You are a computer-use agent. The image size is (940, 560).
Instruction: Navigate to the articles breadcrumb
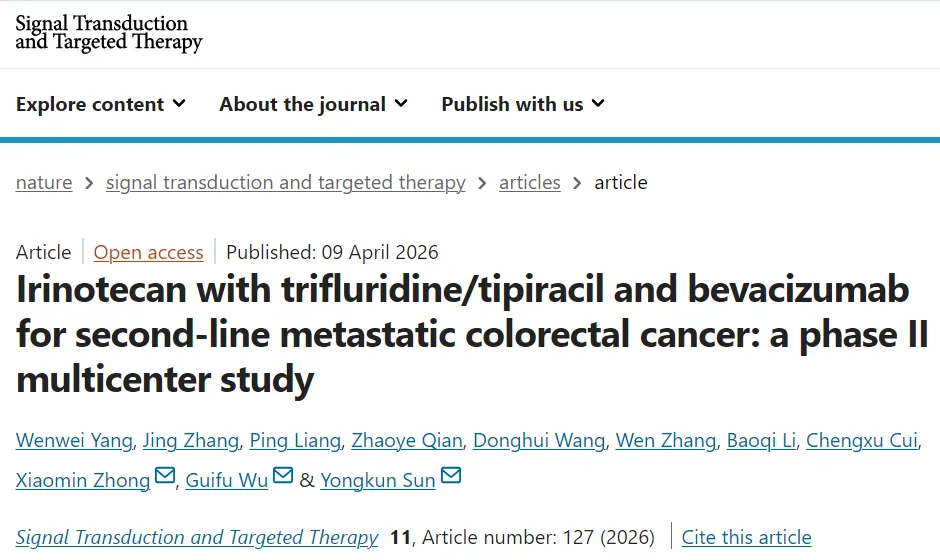click(x=530, y=182)
